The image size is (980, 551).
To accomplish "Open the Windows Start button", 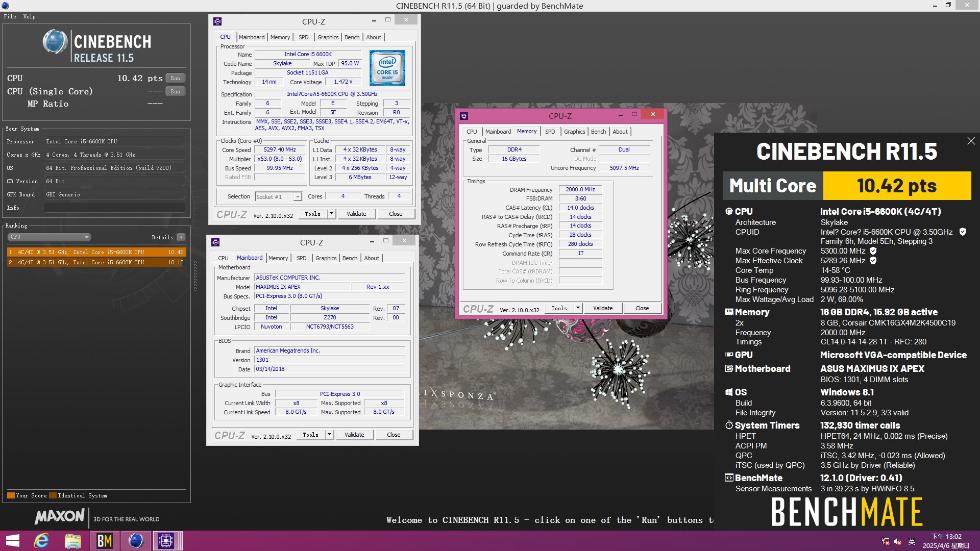I will (12, 541).
